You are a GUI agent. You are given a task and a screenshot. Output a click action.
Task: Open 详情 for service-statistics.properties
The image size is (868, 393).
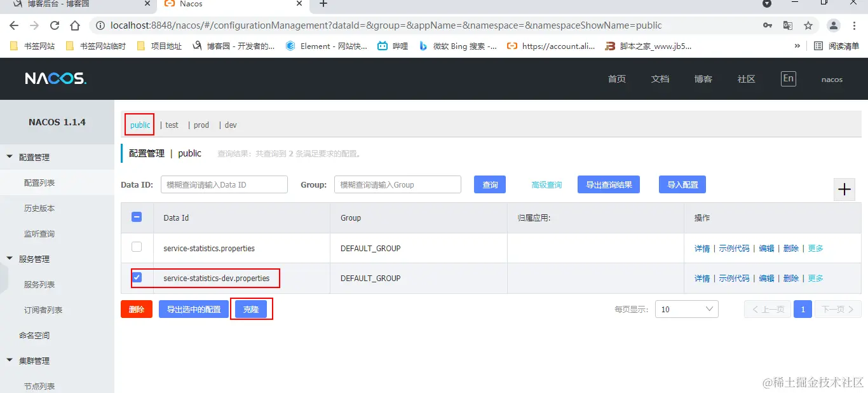pos(702,248)
